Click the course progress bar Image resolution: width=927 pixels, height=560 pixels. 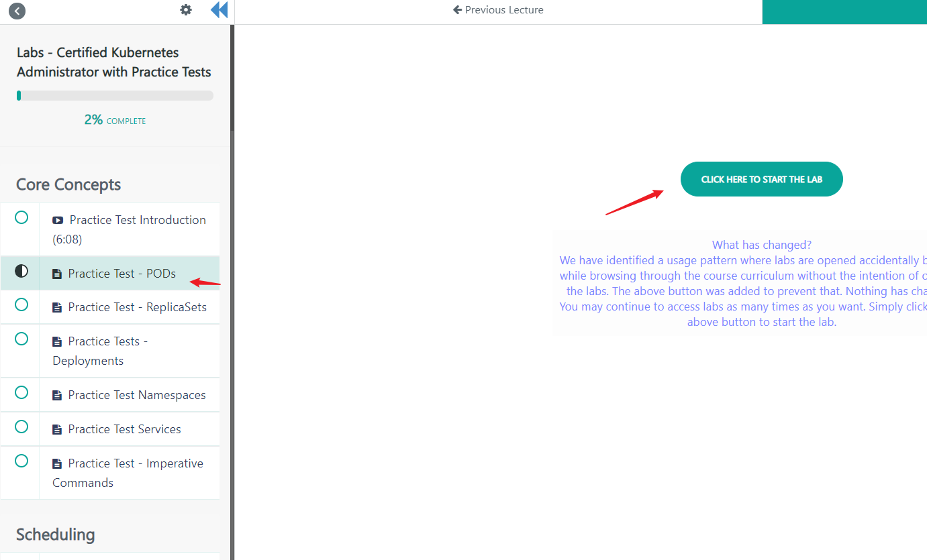click(x=115, y=96)
